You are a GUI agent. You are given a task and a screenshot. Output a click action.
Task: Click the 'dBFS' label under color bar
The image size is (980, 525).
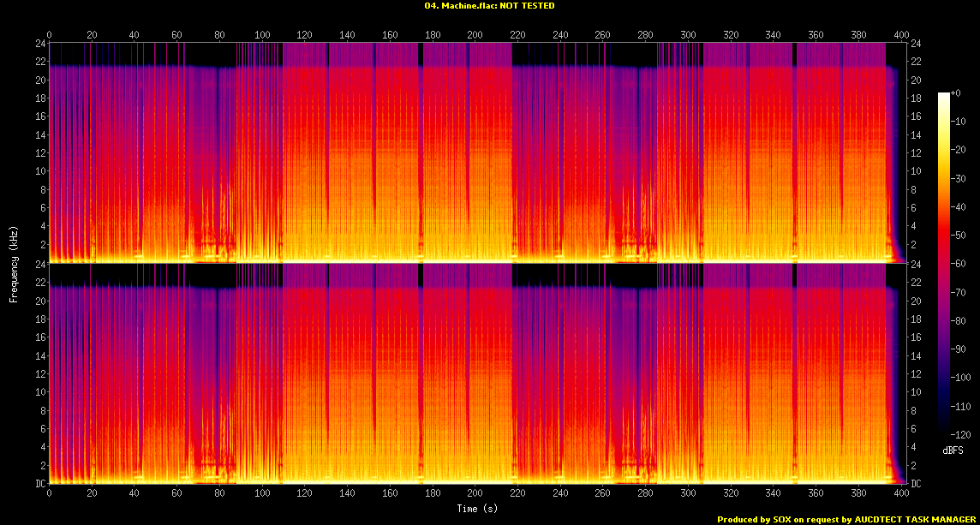pyautogui.click(x=951, y=450)
